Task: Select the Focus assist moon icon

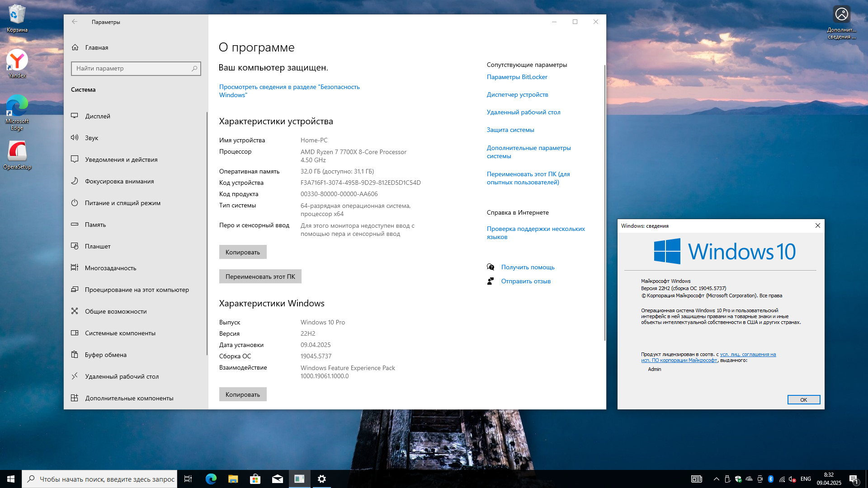Action: click(75, 181)
